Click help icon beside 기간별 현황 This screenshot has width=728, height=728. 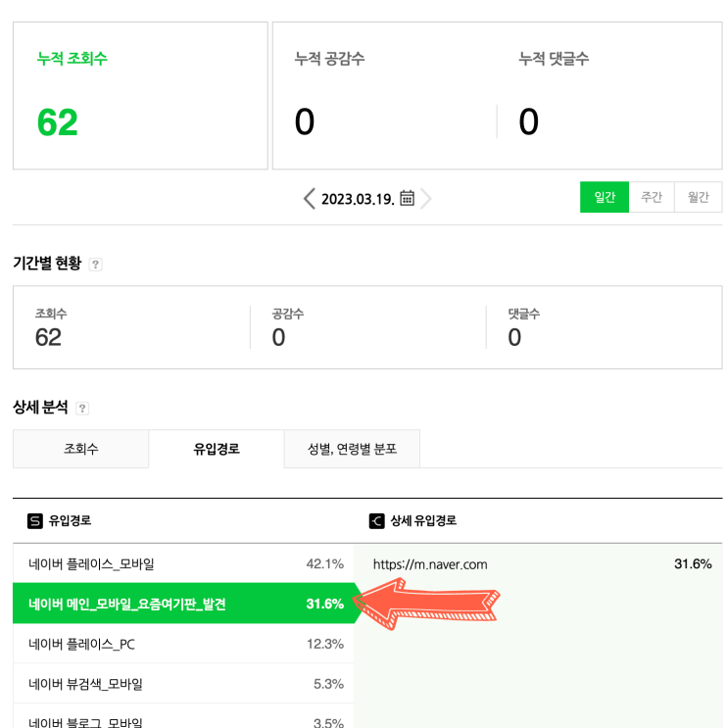pos(95,265)
